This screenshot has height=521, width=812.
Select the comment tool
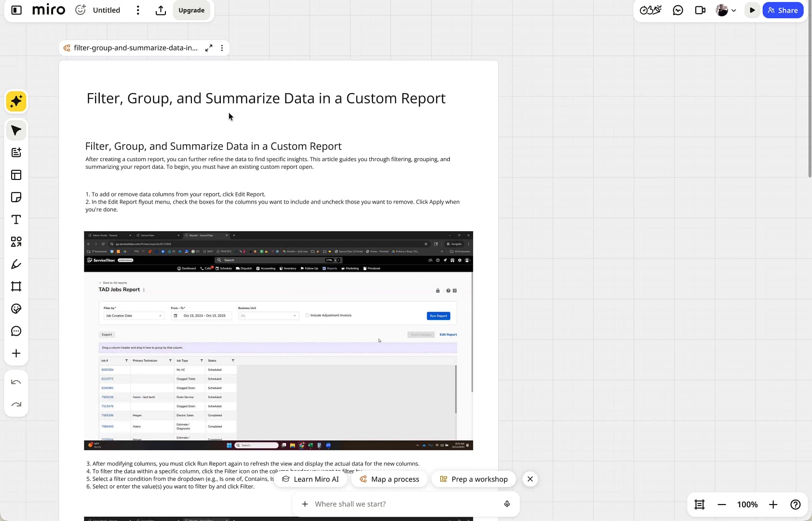(x=16, y=331)
